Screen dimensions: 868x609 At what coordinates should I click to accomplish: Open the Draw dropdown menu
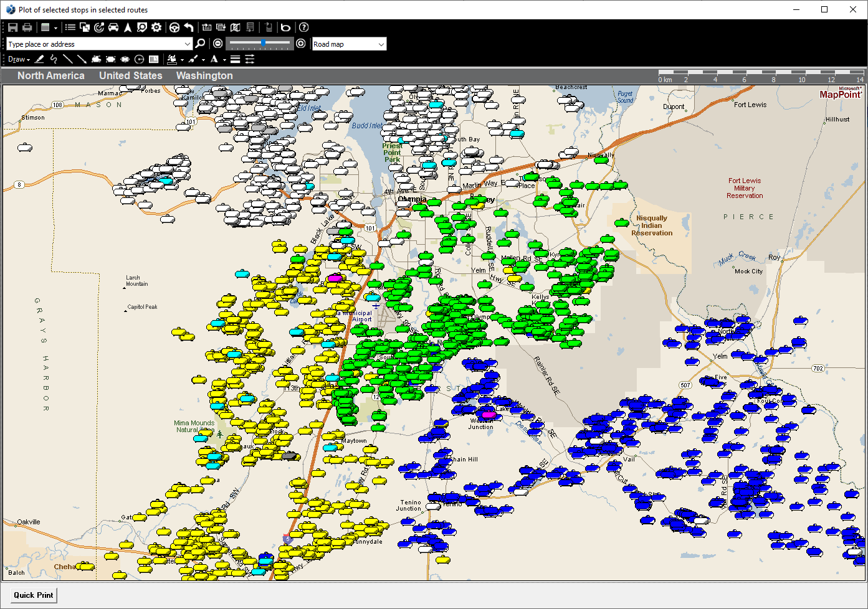19,59
